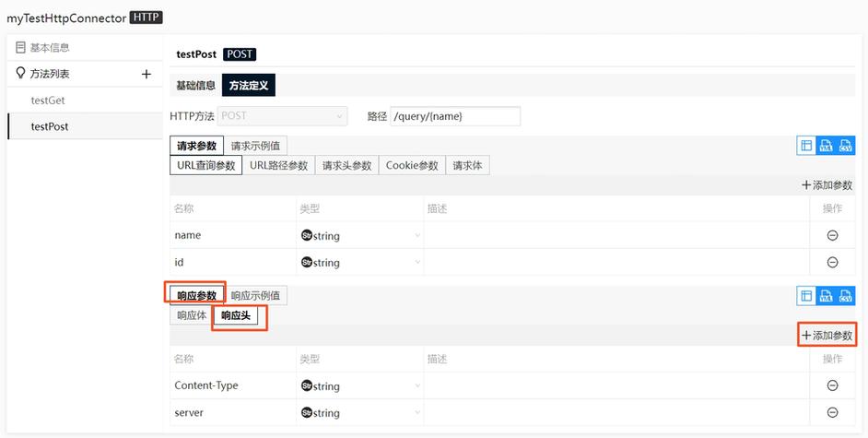Switch to URL路径参数 tab

278,165
